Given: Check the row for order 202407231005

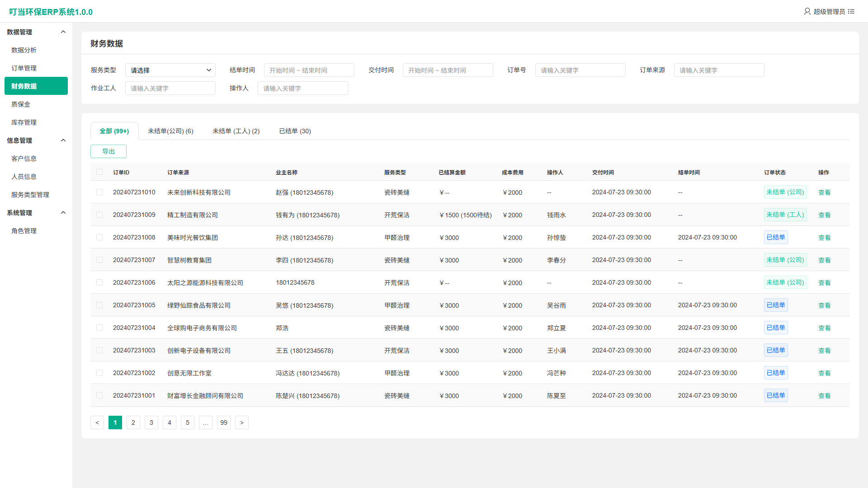Looking at the screenshot, I should click(99, 305).
